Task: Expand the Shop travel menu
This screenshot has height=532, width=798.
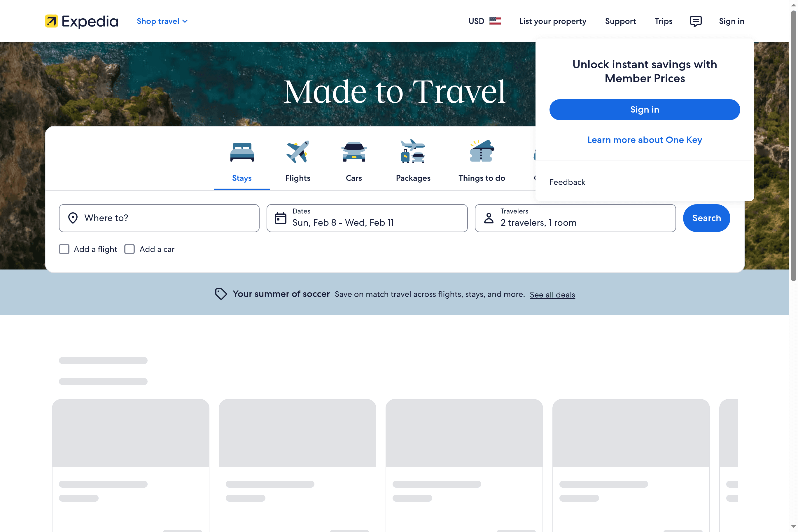Action: (162, 21)
